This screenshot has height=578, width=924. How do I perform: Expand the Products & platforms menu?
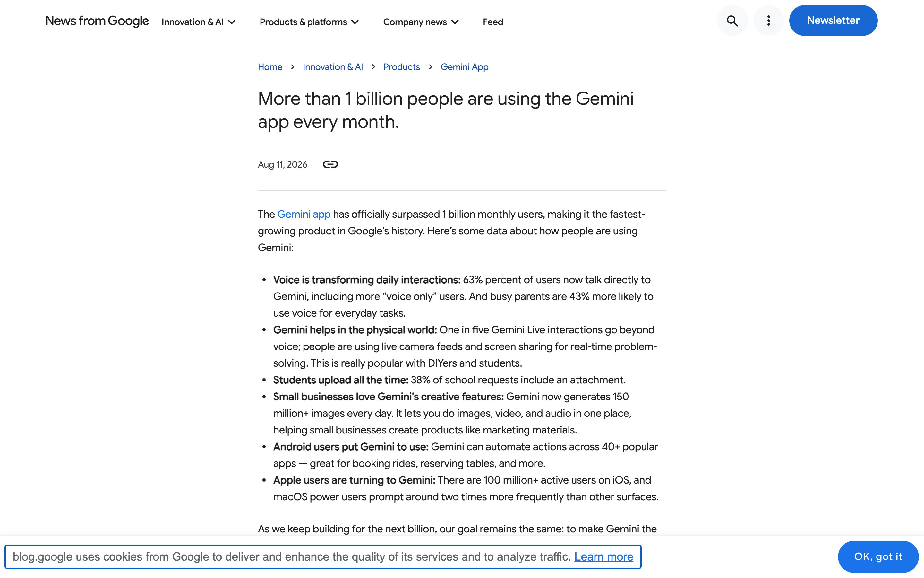pos(309,22)
